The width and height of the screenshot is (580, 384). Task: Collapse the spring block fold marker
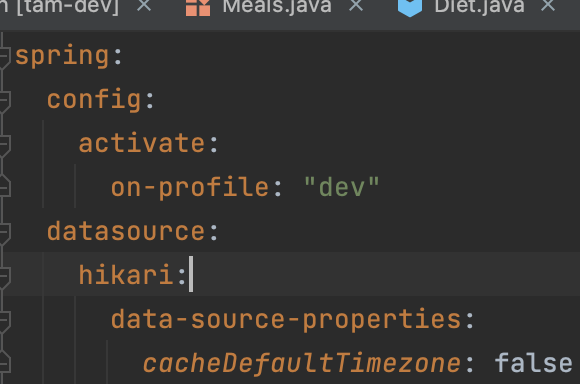(4, 56)
